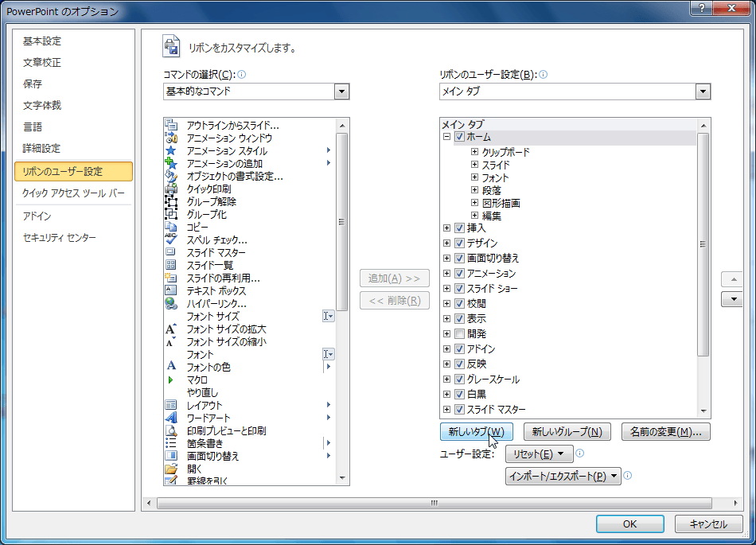Click the horizontal scrollbar thumb at bottom
The height and width of the screenshot is (545, 756).
(x=435, y=503)
